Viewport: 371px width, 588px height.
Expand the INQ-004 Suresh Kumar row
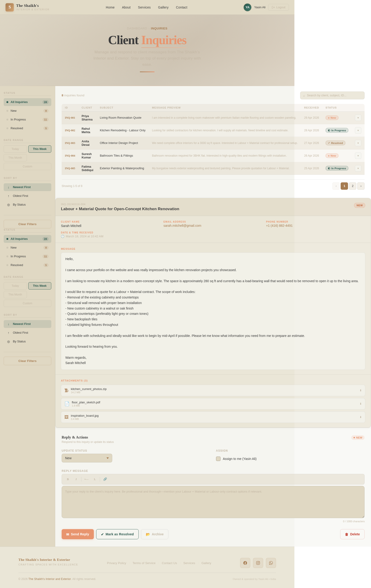point(358,156)
